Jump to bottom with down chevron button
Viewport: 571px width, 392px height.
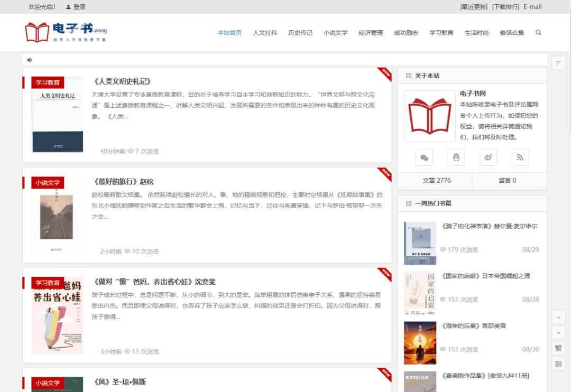pos(558,333)
